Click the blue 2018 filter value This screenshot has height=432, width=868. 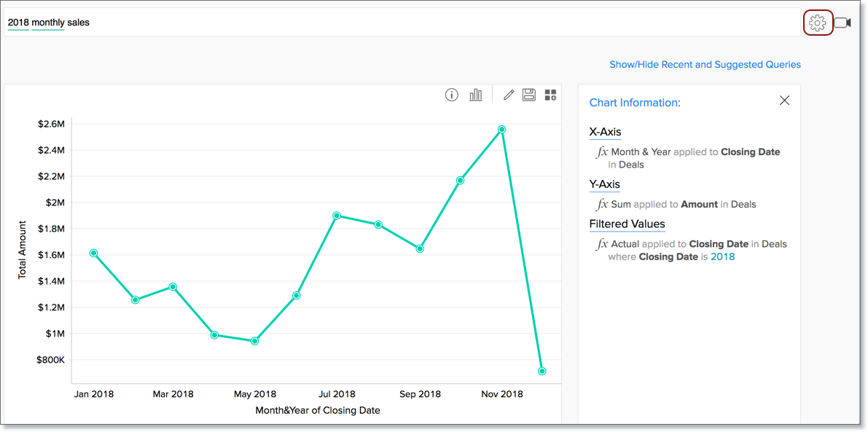click(x=722, y=256)
